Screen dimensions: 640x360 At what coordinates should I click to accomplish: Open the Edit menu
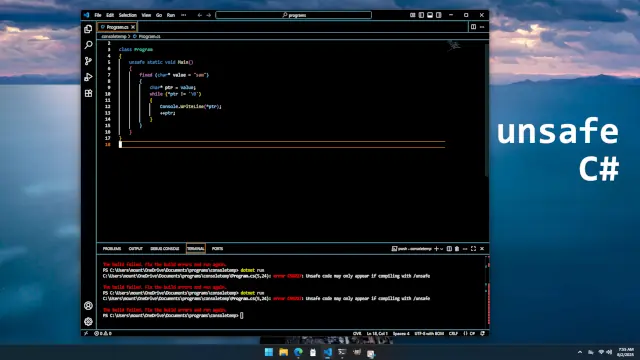click(110, 15)
